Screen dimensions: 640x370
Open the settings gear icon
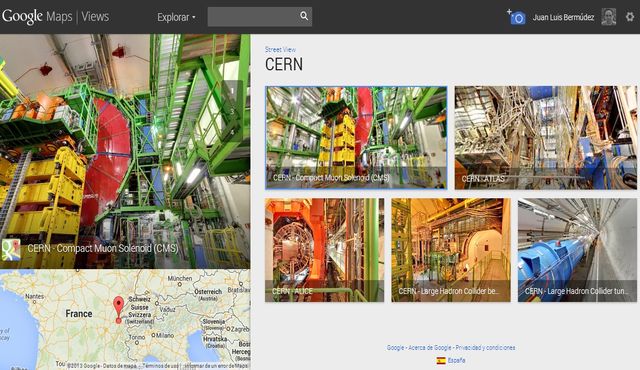coord(630,17)
